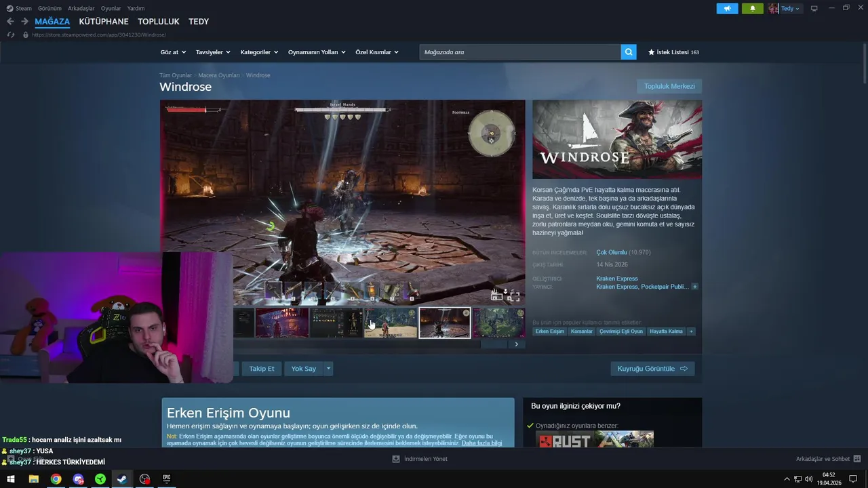This screenshot has width=868, height=488.
Task: Expand more tags plus button
Action: (691, 331)
